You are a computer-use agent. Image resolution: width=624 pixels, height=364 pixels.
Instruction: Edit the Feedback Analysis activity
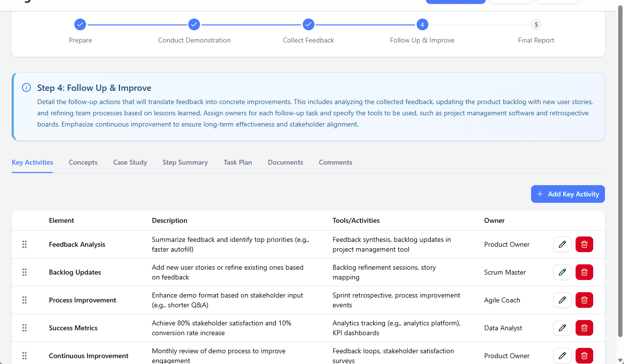[562, 244]
